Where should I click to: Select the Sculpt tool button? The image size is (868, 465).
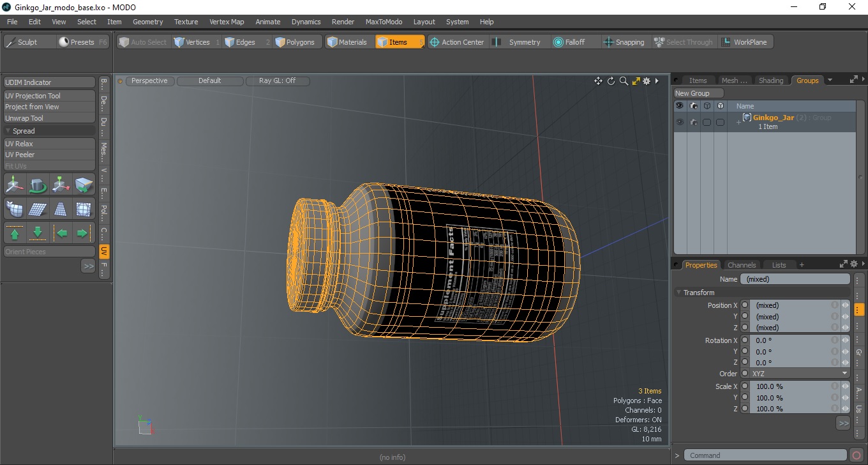coord(29,42)
